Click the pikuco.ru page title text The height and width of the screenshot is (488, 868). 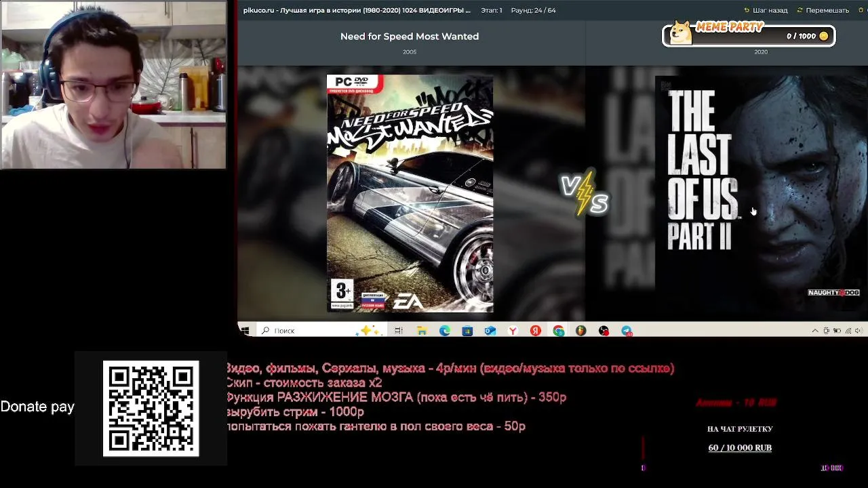357,10
